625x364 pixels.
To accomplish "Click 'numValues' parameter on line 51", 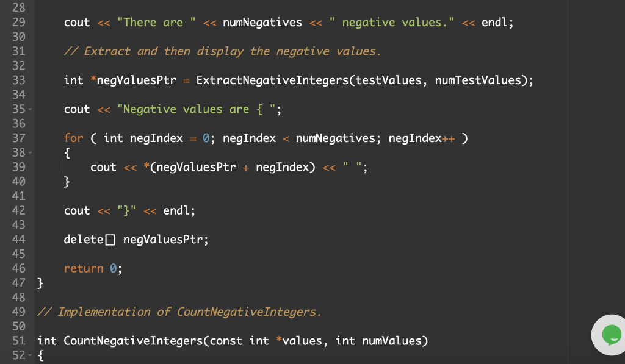I will pos(391,341).
